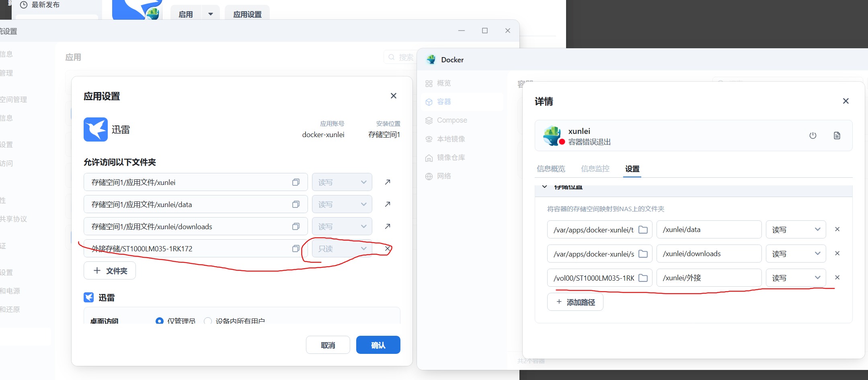Copy path of xunlei/data folder row
This screenshot has width=868, height=380.
(x=296, y=204)
